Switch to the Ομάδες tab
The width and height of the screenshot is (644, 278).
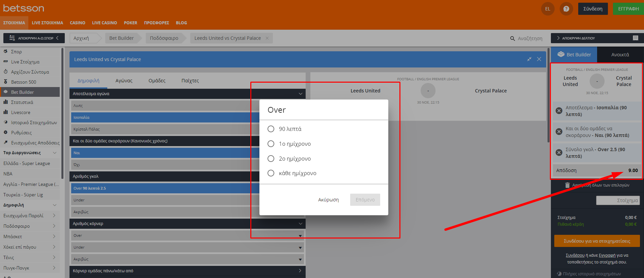[157, 81]
